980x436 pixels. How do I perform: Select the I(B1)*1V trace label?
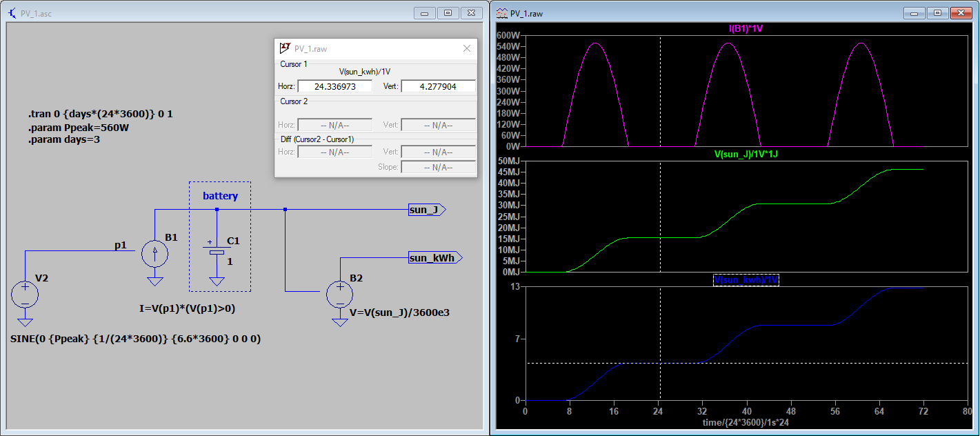[x=746, y=29]
